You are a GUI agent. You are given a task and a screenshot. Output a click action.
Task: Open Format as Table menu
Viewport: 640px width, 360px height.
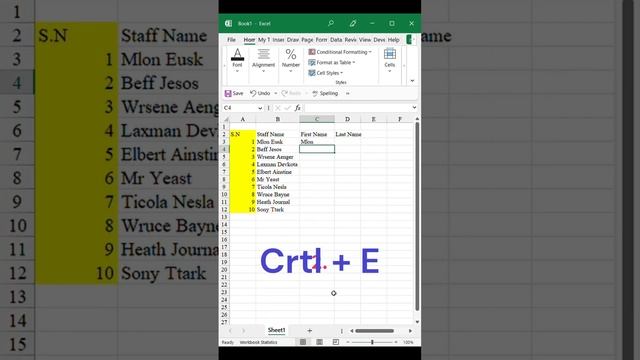331,62
